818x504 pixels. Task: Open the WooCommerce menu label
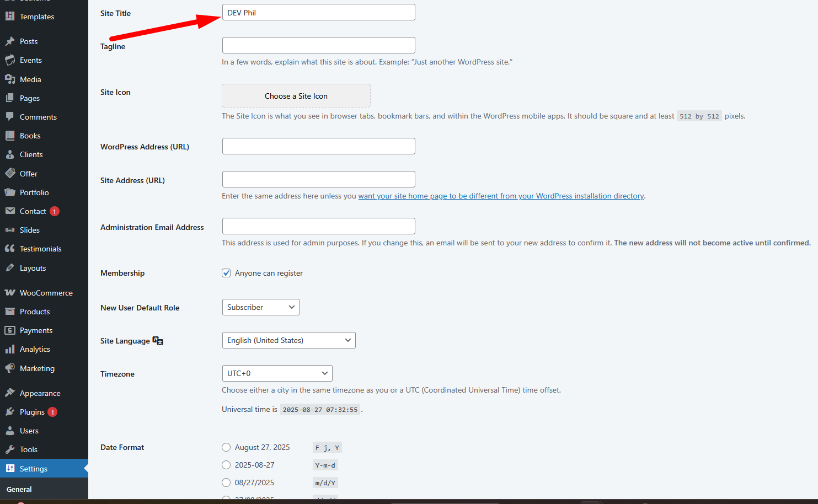[46, 293]
